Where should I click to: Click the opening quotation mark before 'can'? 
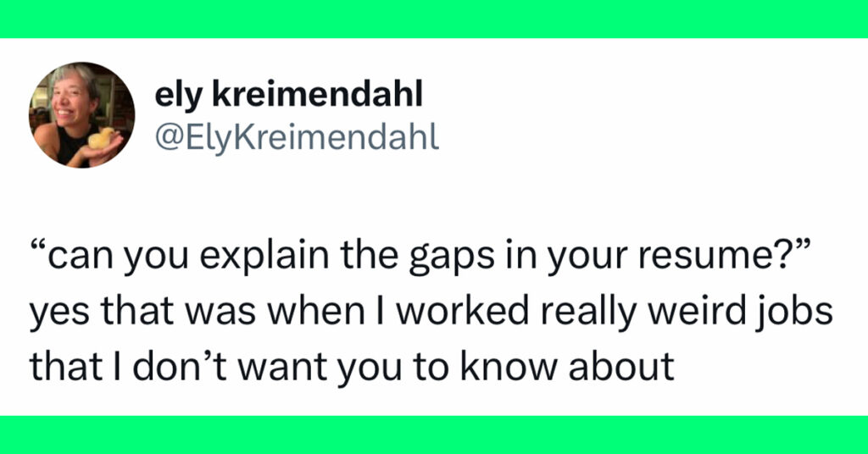point(37,246)
